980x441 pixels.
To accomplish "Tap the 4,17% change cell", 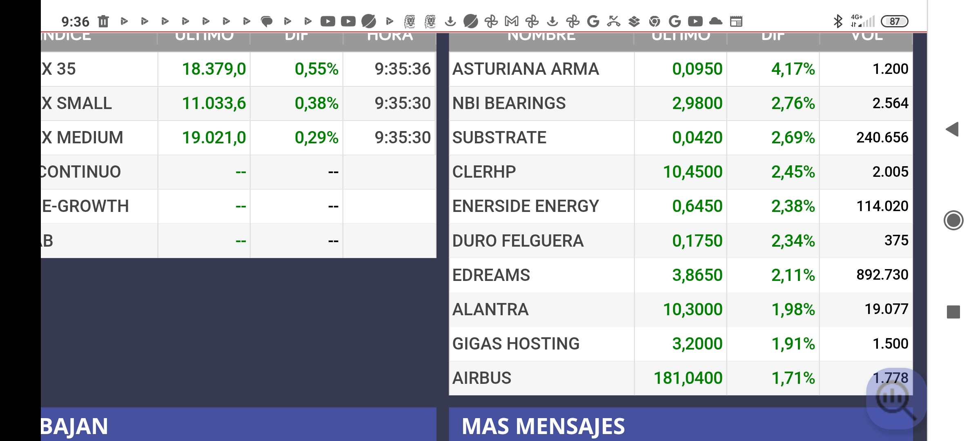I will point(793,69).
